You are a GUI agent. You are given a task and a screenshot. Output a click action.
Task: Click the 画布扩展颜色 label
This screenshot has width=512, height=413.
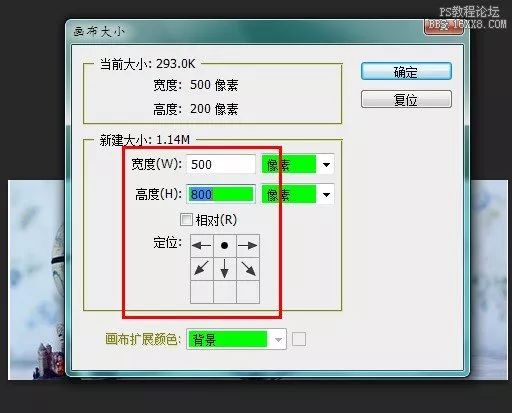[x=143, y=339]
